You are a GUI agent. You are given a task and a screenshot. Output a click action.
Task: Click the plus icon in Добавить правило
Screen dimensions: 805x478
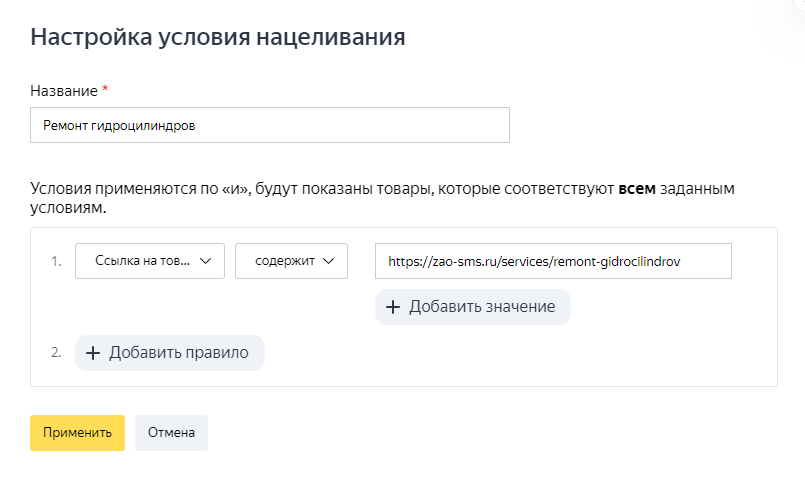[x=93, y=353]
